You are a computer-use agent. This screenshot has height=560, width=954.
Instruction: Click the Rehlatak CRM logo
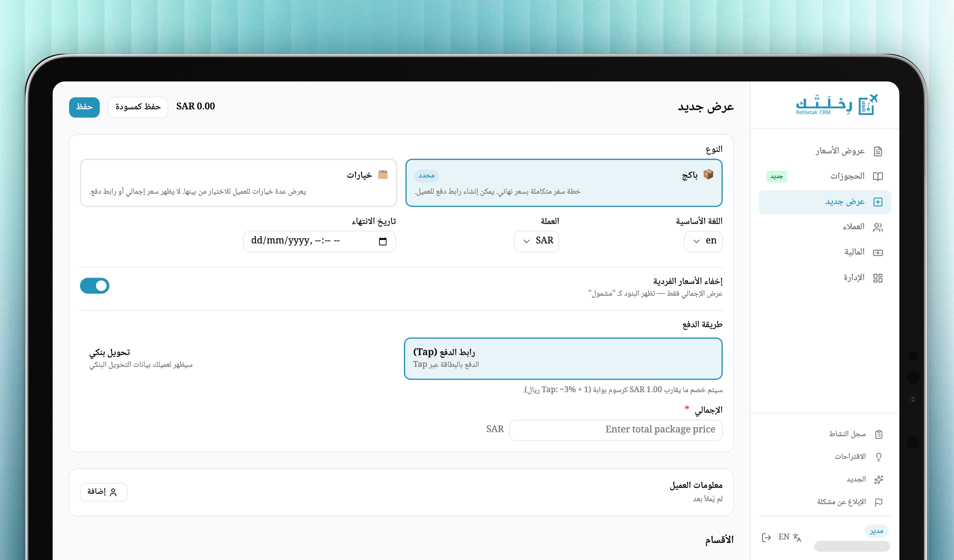point(836,105)
